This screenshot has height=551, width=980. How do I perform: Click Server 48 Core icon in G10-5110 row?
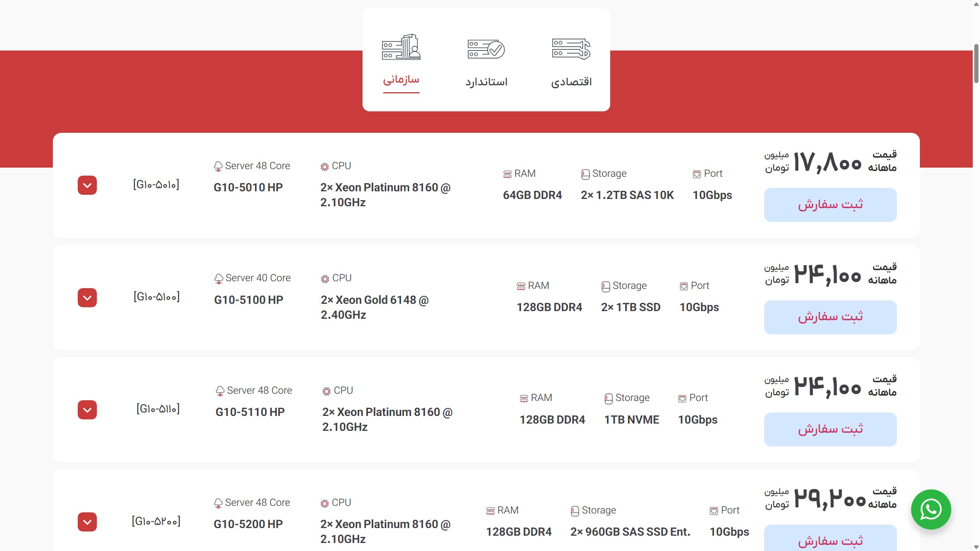(x=220, y=391)
